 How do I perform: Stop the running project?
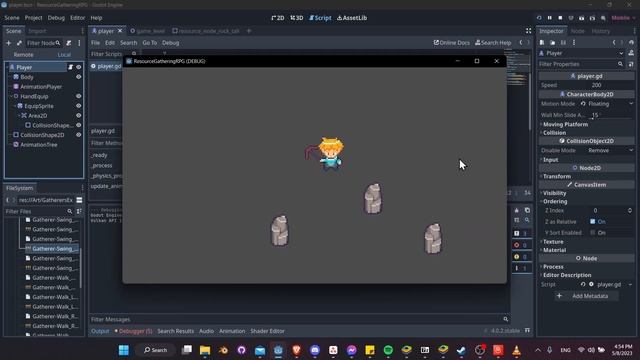(x=560, y=18)
